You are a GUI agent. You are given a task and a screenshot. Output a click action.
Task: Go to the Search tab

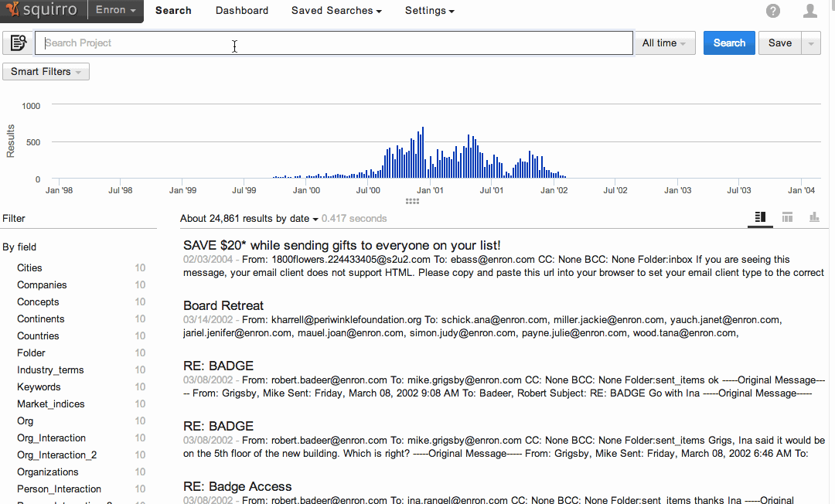pyautogui.click(x=173, y=11)
